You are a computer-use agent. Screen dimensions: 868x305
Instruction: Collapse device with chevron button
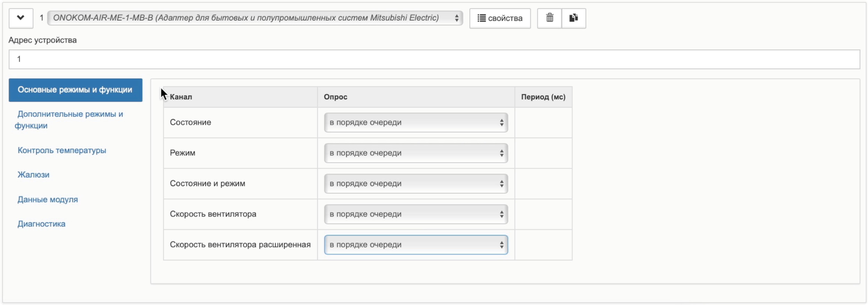20,18
